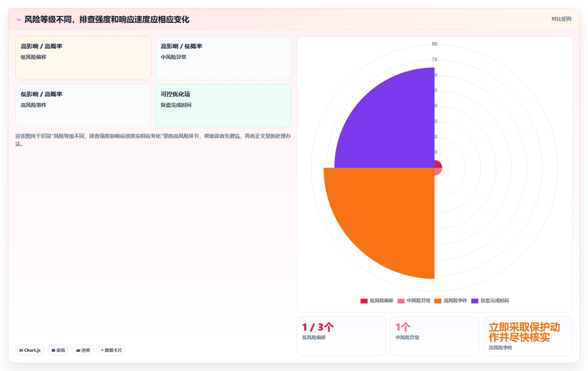Click the 对比矩阵 label in header
This screenshot has width=588, height=371.
click(561, 19)
